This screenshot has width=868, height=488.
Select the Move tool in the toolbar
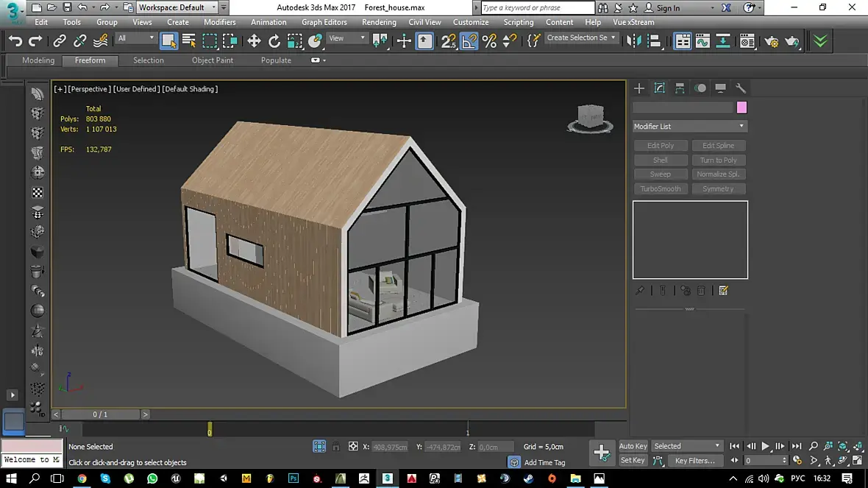click(x=254, y=41)
